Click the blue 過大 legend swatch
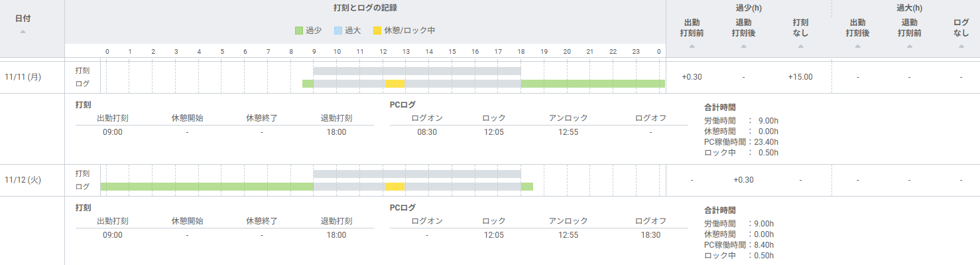The width and height of the screenshot is (980, 265). 337,31
